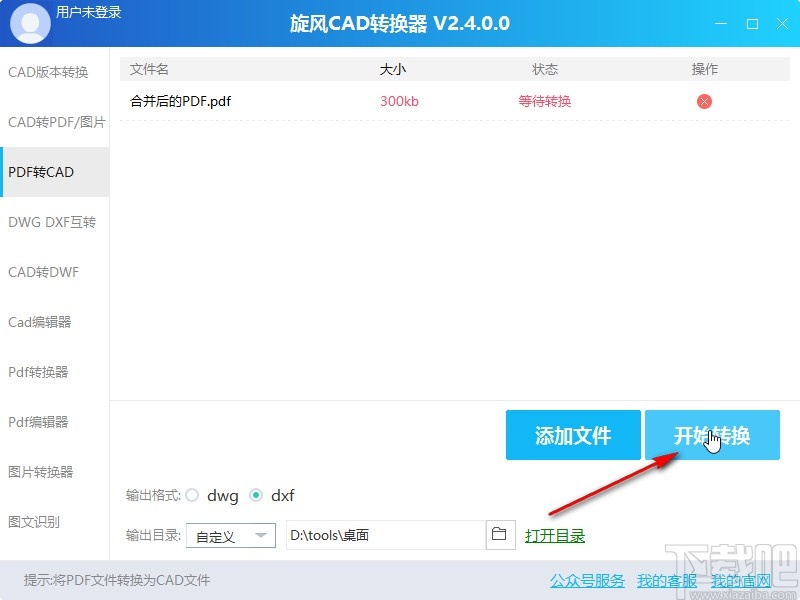Select the dwg output format
800x600 pixels.
[x=192, y=495]
